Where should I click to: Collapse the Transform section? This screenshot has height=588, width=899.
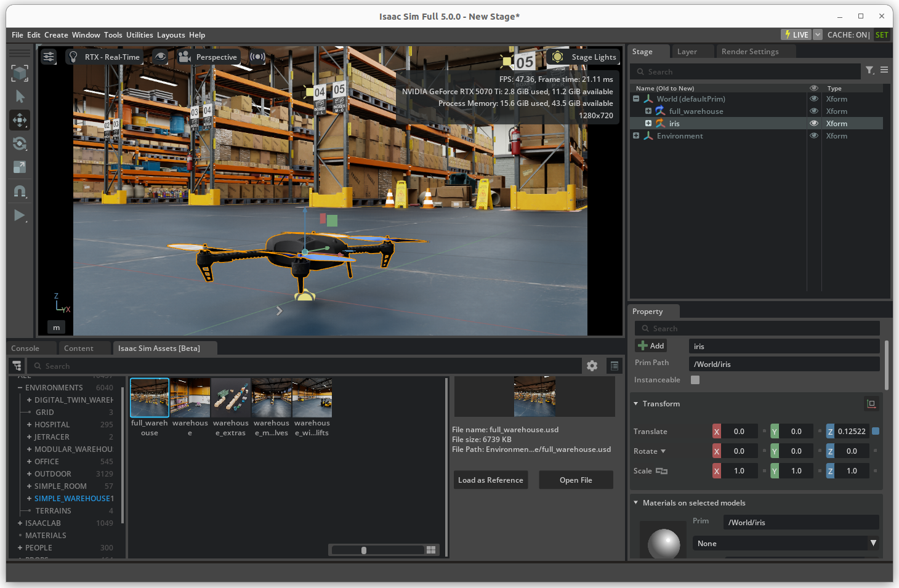[636, 404]
